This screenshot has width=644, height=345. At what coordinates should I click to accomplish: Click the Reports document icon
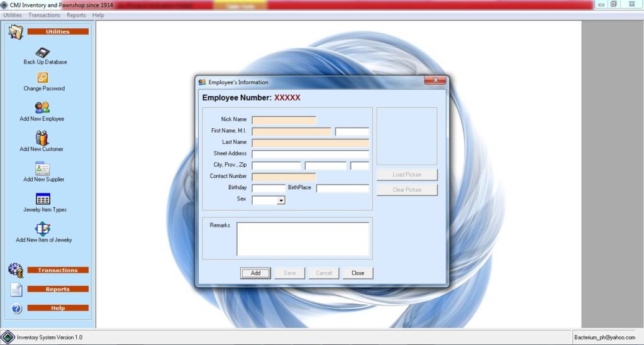point(16,289)
